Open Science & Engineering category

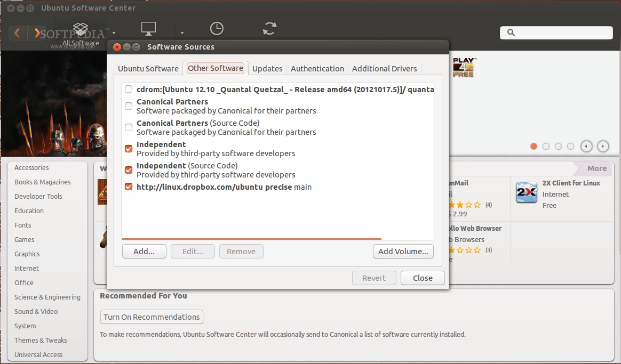[x=47, y=297]
